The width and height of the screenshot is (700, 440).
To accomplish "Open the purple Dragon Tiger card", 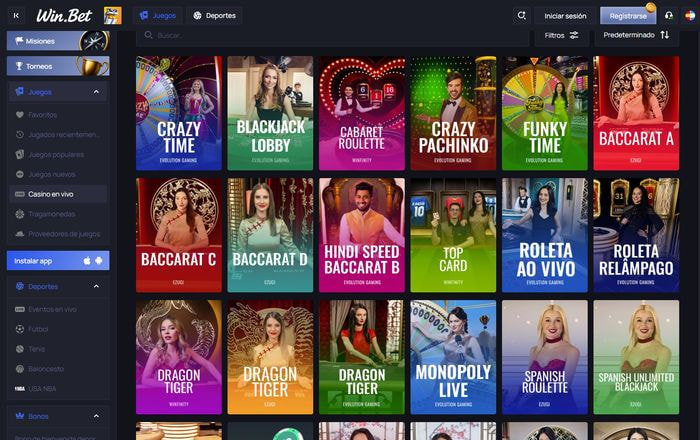I will coord(179,357).
